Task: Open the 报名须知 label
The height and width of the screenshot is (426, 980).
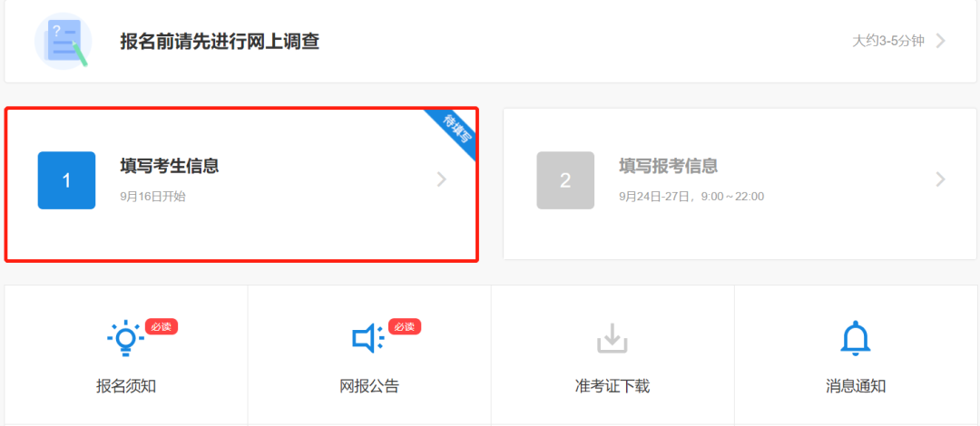Action: click(x=125, y=386)
